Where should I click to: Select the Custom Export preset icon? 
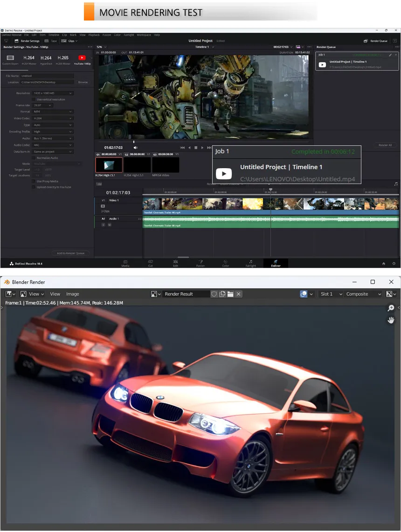click(10, 59)
